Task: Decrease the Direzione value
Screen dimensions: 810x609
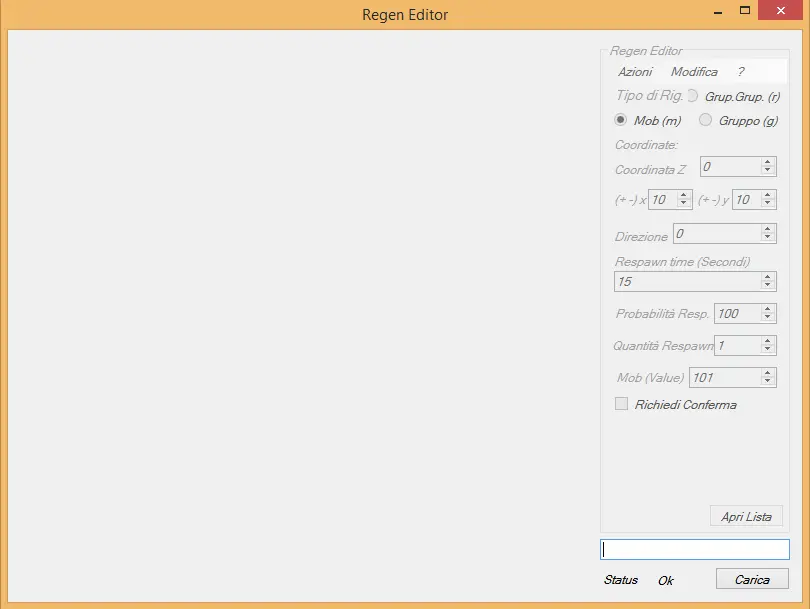Action: pyautogui.click(x=768, y=238)
